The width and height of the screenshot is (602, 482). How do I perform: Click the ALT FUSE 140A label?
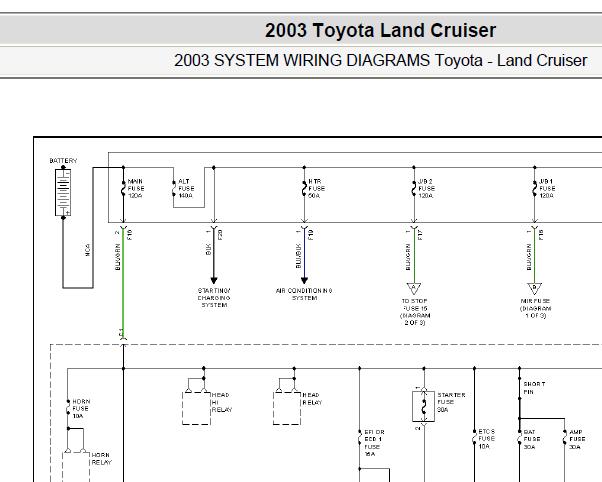click(x=186, y=188)
